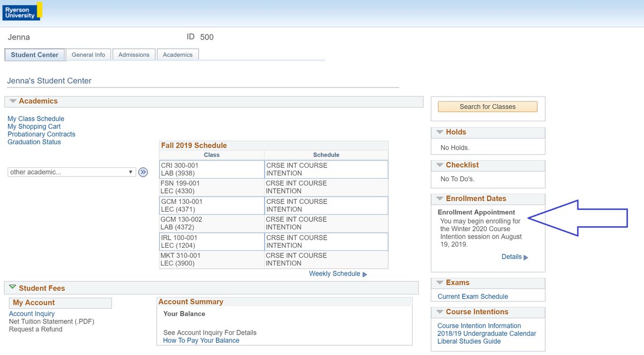Image resolution: width=644 pixels, height=355 pixels.
Task: Switch to the Admissions tab
Action: pyautogui.click(x=134, y=55)
